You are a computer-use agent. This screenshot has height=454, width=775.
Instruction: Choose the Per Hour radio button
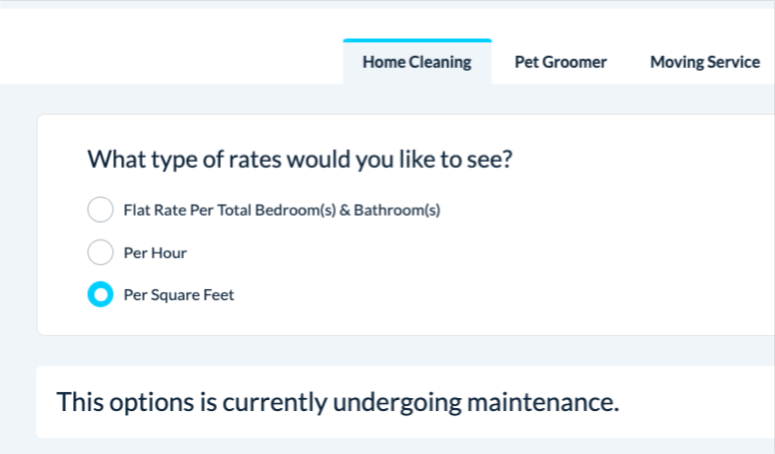coord(100,252)
